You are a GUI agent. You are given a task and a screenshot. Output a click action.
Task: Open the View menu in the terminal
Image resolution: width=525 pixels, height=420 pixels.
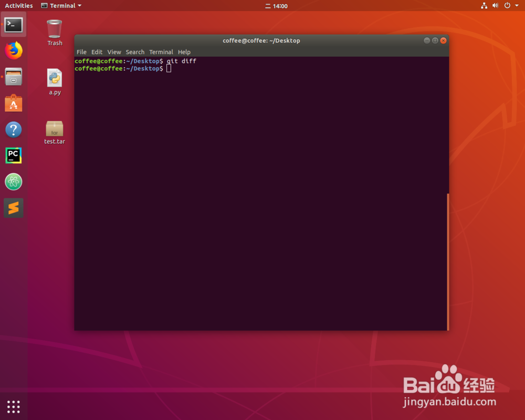coord(114,52)
